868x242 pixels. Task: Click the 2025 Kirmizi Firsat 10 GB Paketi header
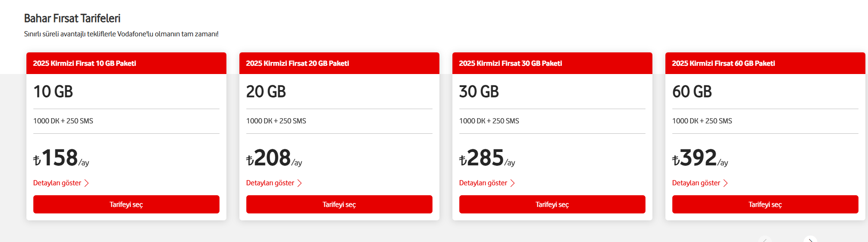pos(84,63)
